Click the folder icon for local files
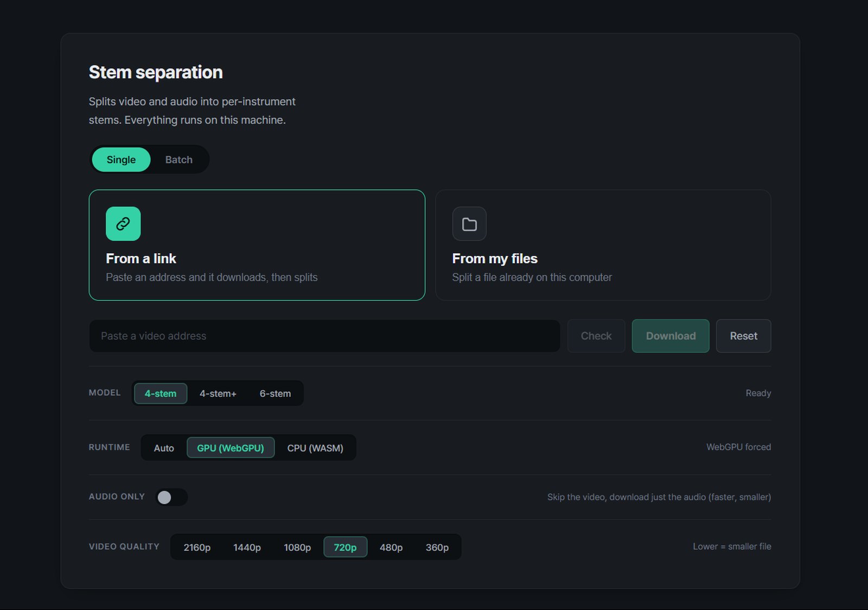Screen dimensions: 868x610 point(469,224)
